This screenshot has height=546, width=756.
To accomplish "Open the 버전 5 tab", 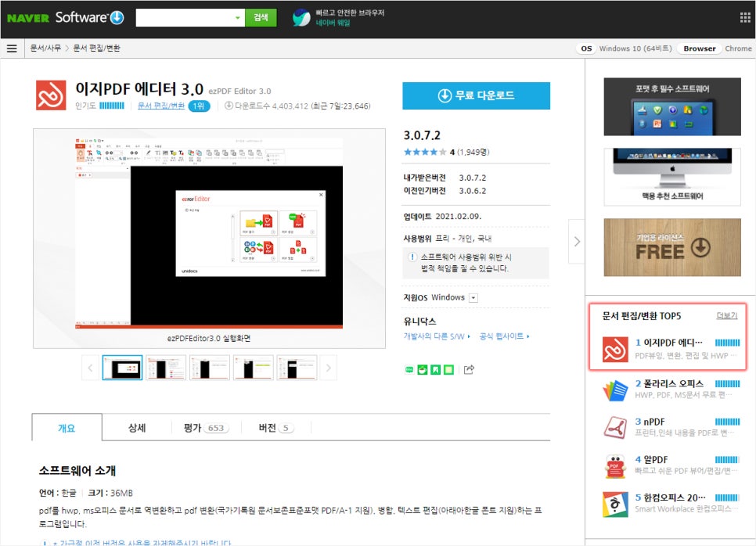I will coord(276,427).
